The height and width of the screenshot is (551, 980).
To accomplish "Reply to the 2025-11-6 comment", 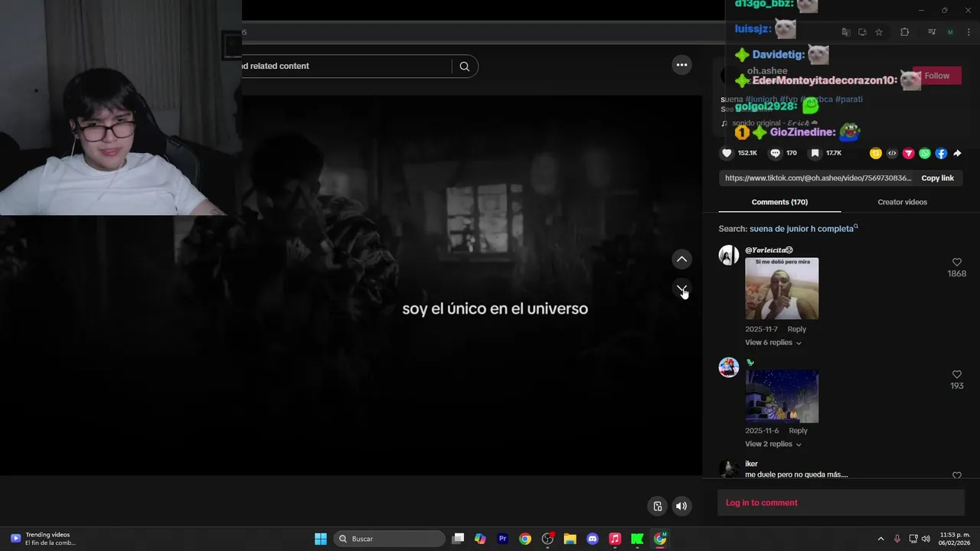I will (x=798, y=431).
